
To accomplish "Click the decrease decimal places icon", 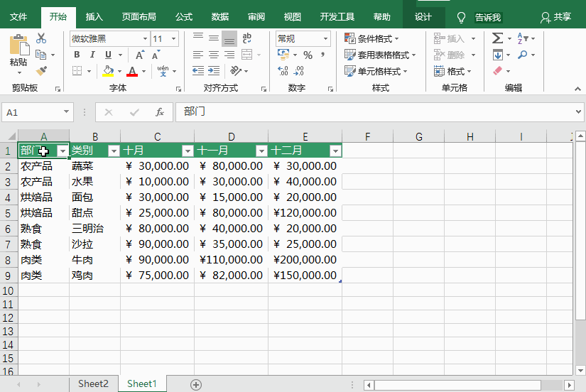I will click(x=299, y=70).
